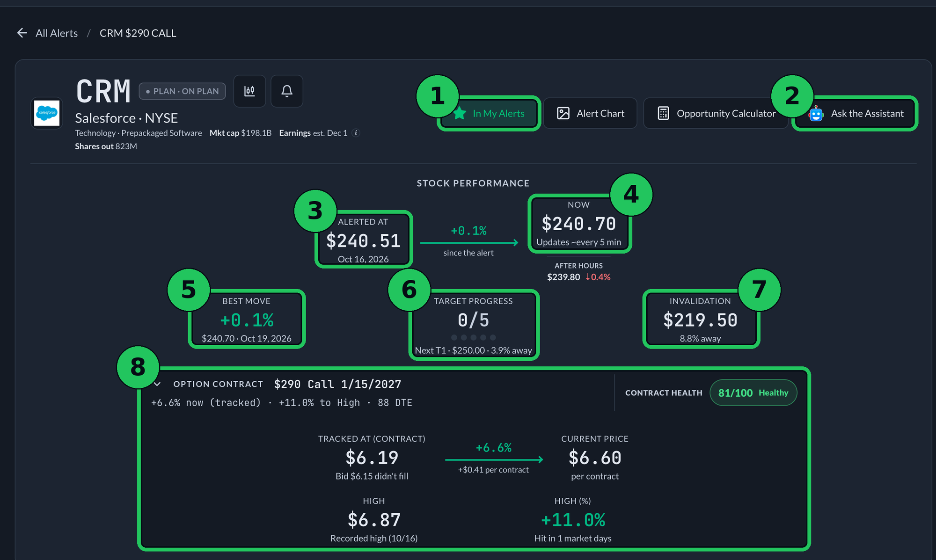Click the Best Move +0.1% card

(x=247, y=319)
